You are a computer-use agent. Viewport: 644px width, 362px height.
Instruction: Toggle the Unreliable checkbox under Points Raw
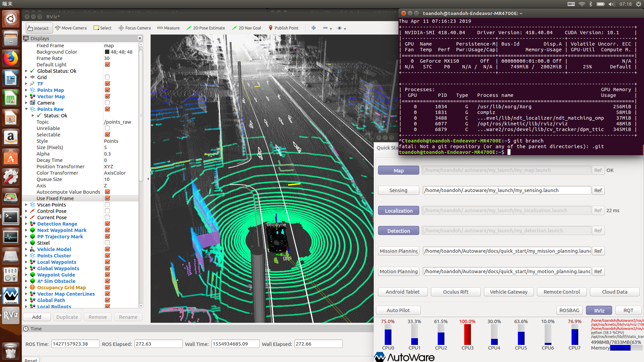pyautogui.click(x=107, y=128)
